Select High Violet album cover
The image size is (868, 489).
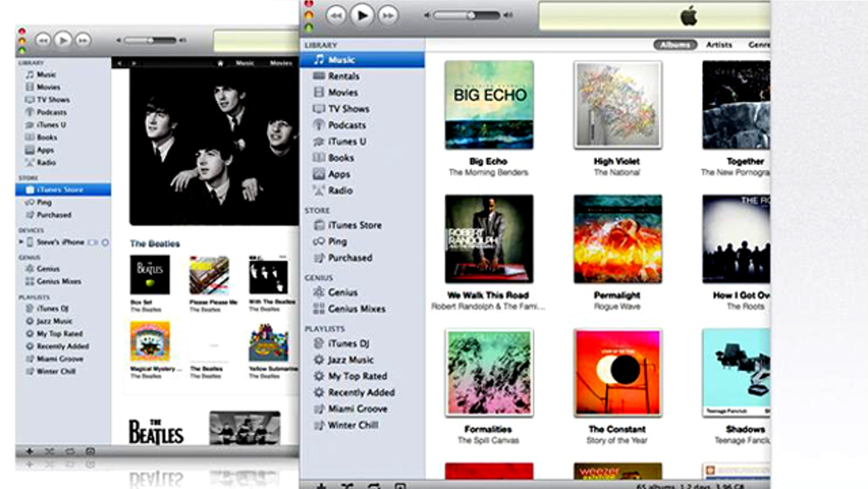click(x=618, y=105)
